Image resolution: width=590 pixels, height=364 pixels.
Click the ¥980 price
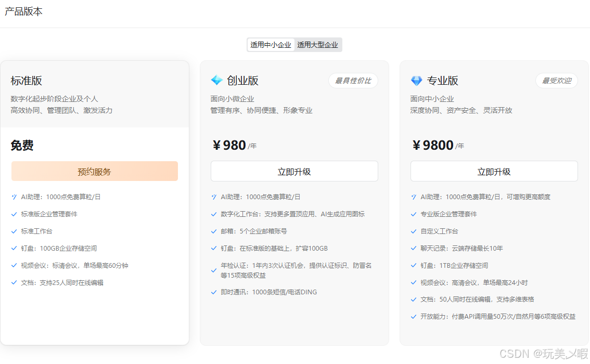[229, 145]
